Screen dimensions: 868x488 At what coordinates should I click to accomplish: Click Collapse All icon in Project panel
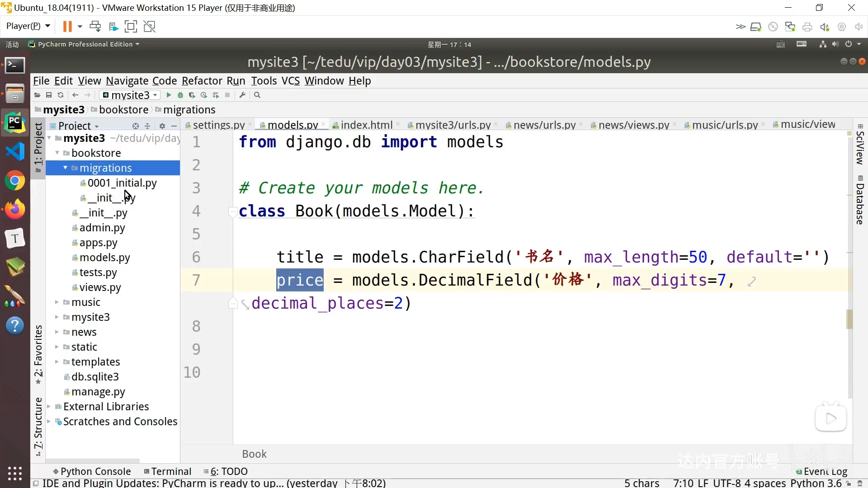147,126
